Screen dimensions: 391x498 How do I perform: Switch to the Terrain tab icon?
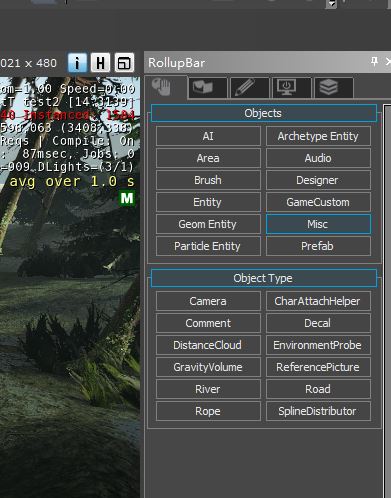point(208,88)
